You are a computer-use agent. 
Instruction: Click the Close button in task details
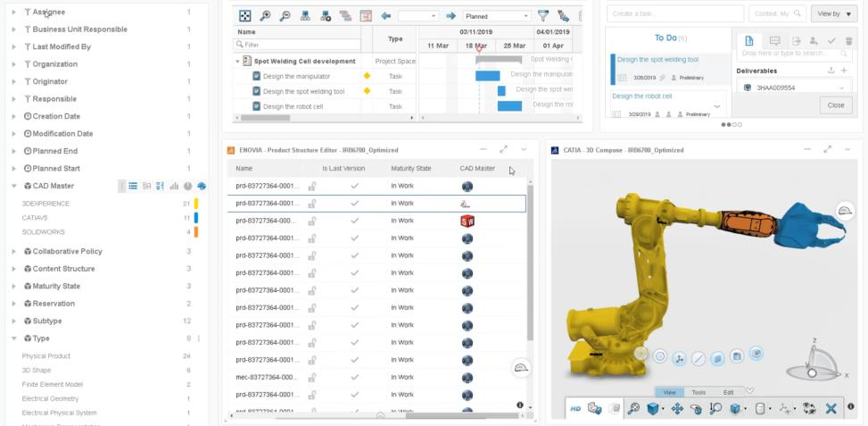(835, 104)
